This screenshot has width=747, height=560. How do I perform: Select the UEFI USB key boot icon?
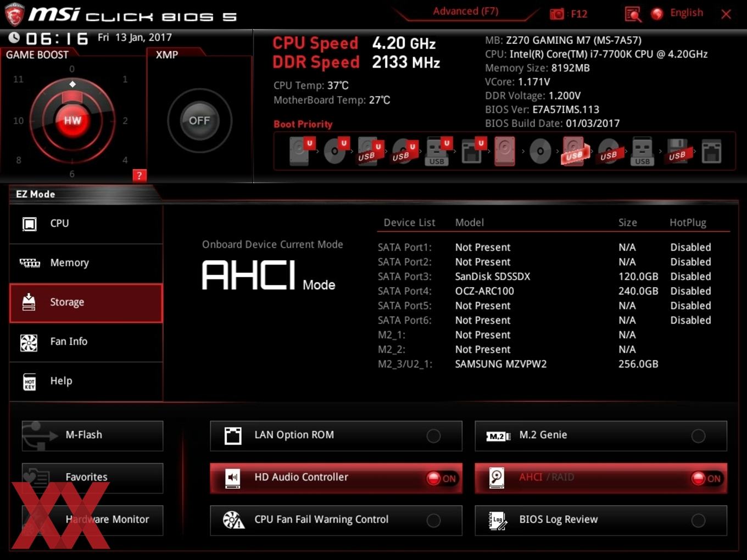(x=438, y=151)
